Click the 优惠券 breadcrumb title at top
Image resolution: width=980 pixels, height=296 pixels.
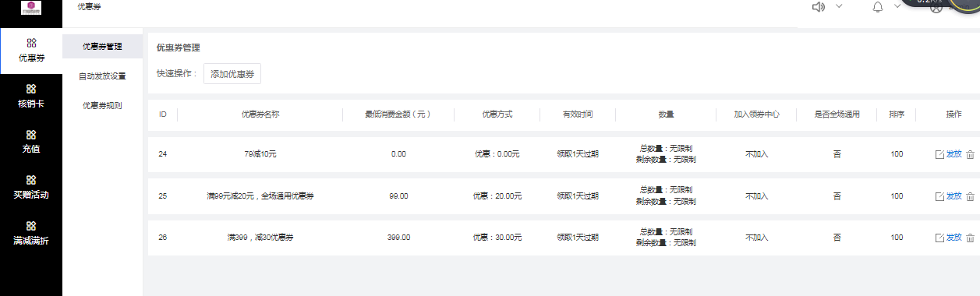(x=89, y=7)
